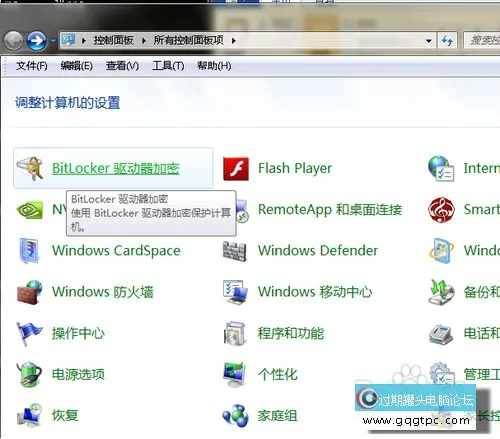Open the 帮助(H) menu
The width and height of the screenshot is (500, 439).
click(x=214, y=66)
